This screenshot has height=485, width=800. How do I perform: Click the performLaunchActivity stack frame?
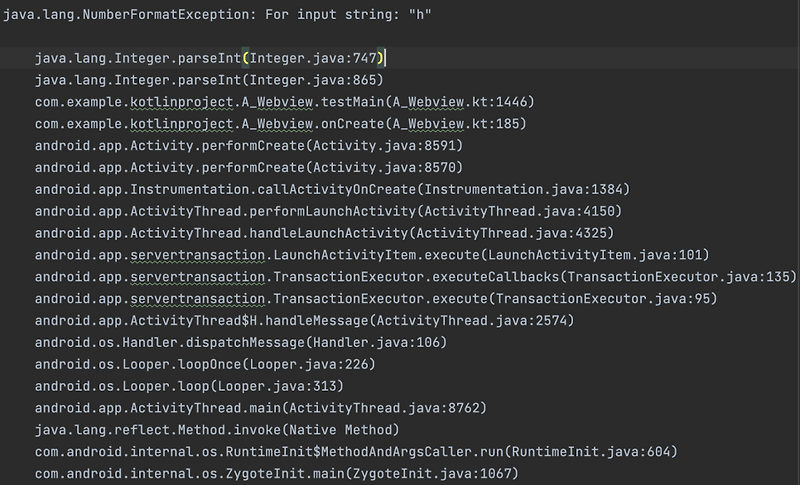point(329,212)
